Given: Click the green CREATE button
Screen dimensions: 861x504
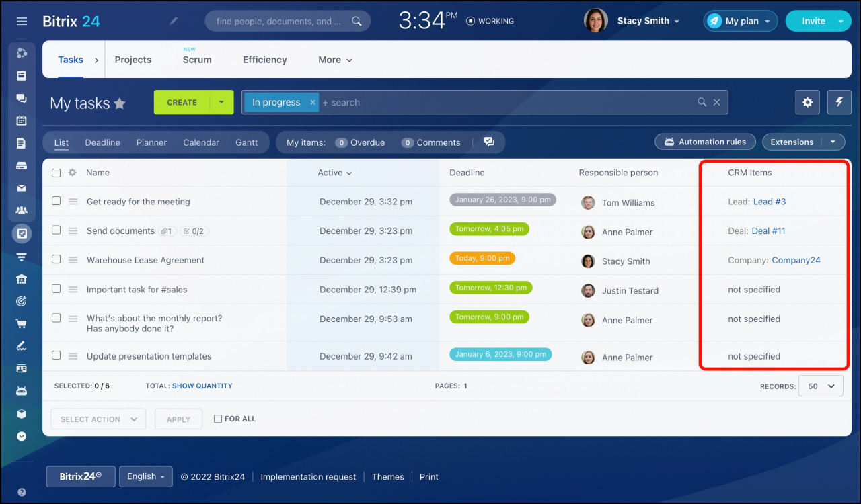Looking at the screenshot, I should coord(182,102).
